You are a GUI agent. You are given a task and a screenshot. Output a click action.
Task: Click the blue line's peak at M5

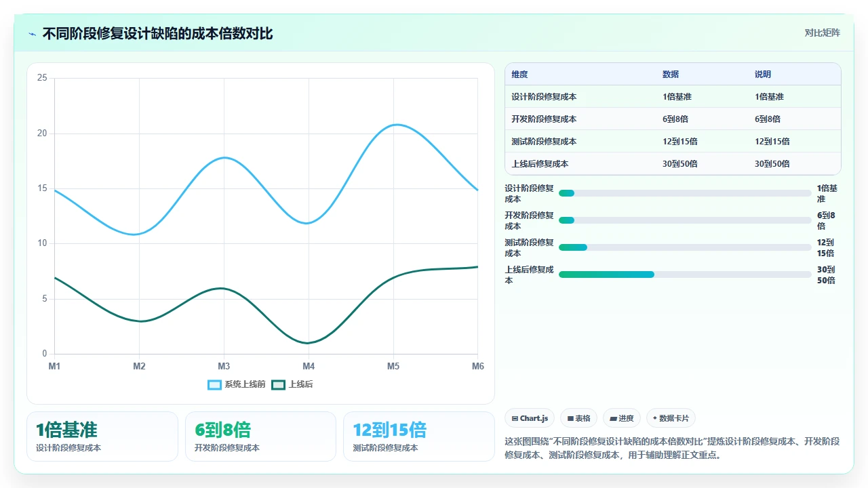395,125
